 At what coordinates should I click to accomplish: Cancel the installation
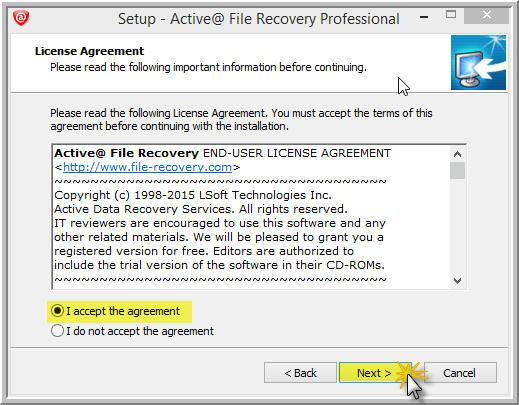(x=460, y=373)
